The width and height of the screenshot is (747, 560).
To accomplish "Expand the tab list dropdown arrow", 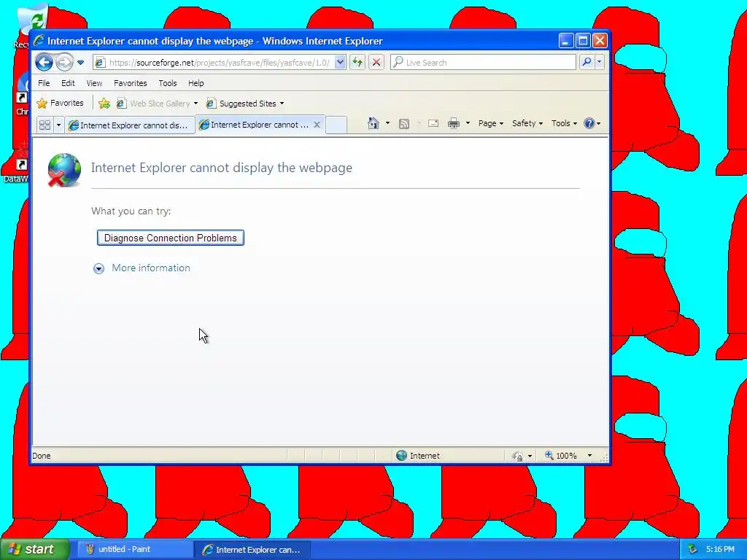I will [58, 125].
